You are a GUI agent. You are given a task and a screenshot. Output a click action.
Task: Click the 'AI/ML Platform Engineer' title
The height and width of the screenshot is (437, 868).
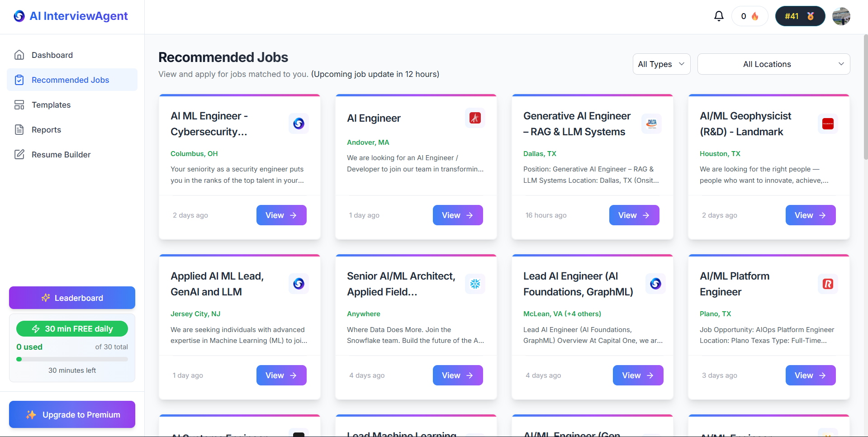click(x=735, y=284)
